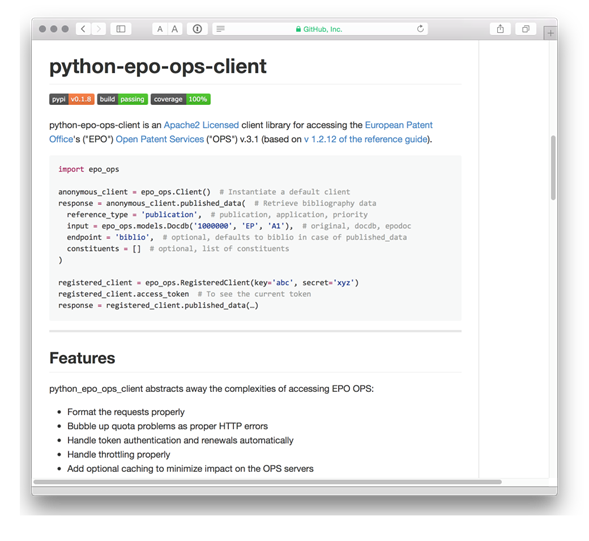
Task: Click the pypi v0.1.8 badge
Action: (x=72, y=99)
